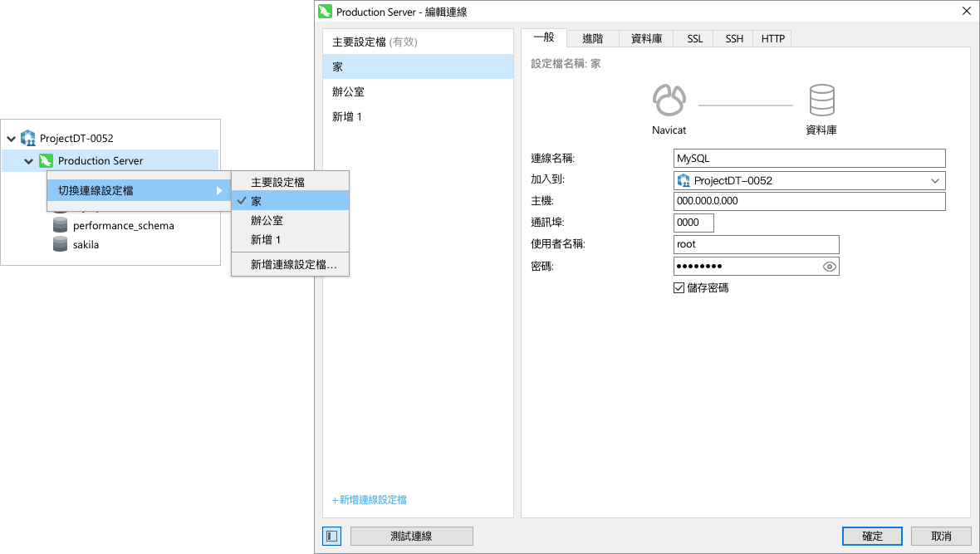Open the 加入到 project dropdown

[935, 181]
